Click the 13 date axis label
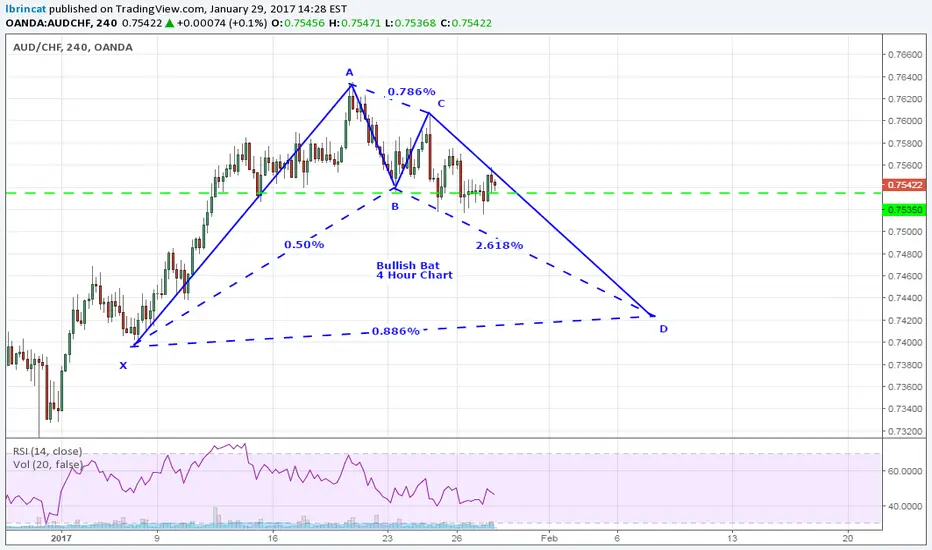The height and width of the screenshot is (550, 932). coord(732,538)
